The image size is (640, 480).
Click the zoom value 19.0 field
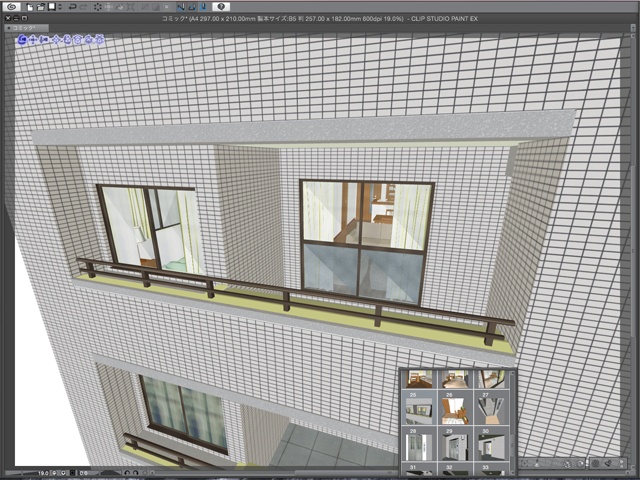43,473
